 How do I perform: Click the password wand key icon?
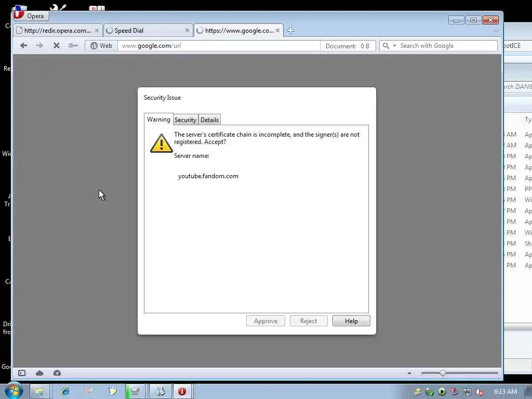coord(73,46)
